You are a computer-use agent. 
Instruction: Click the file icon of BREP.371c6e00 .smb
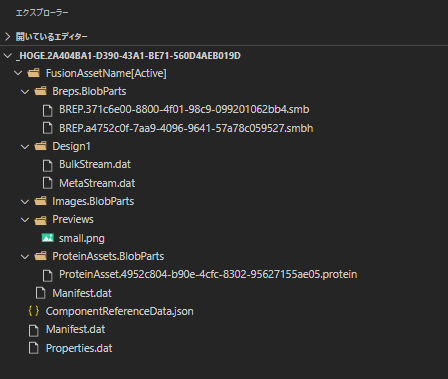pyautogui.click(x=48, y=110)
